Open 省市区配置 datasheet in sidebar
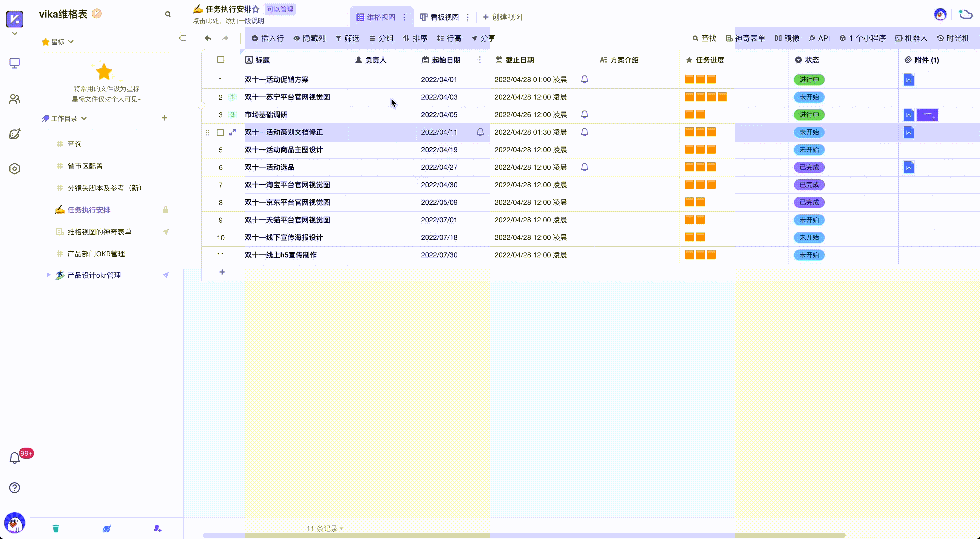 click(85, 166)
